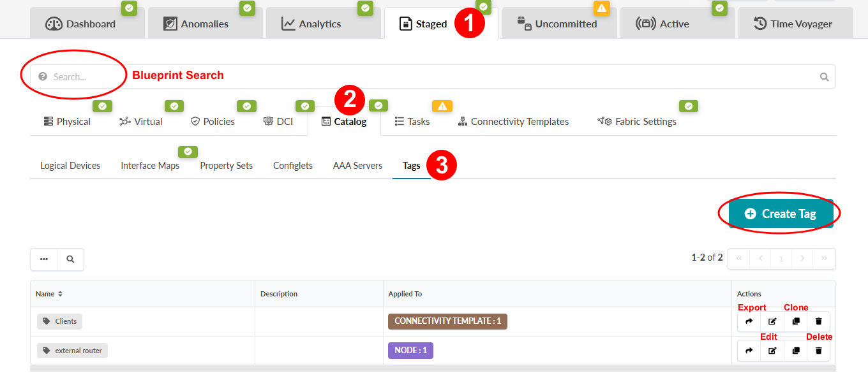Open the Configlets catalog tab
This screenshot has height=378, width=868.
coord(293,165)
